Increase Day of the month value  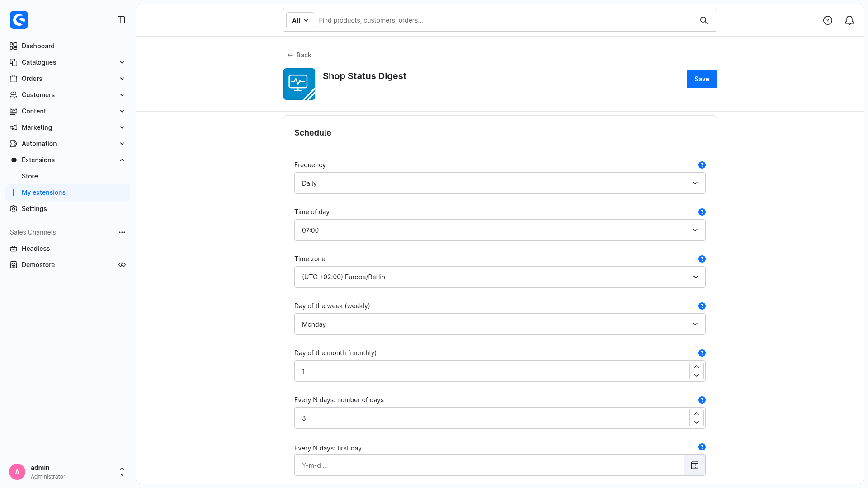697,366
